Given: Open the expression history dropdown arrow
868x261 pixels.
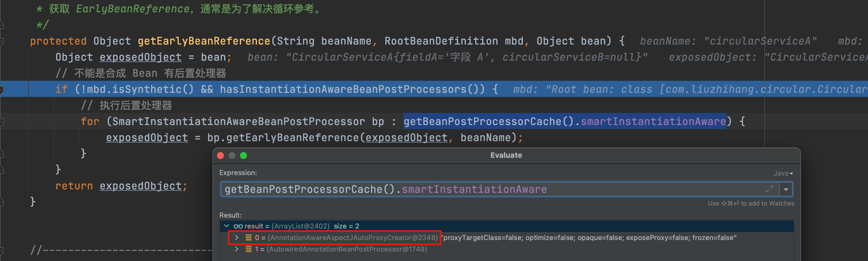Looking at the screenshot, I should (786, 189).
